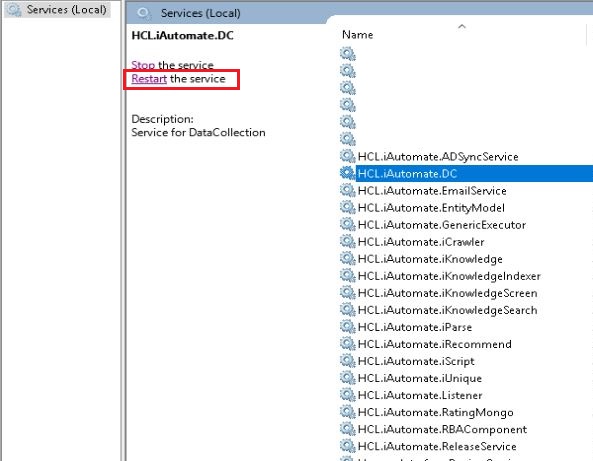Click gear icon beside HCL.iAutomate.iParse
593x461 pixels.
[x=348, y=326]
